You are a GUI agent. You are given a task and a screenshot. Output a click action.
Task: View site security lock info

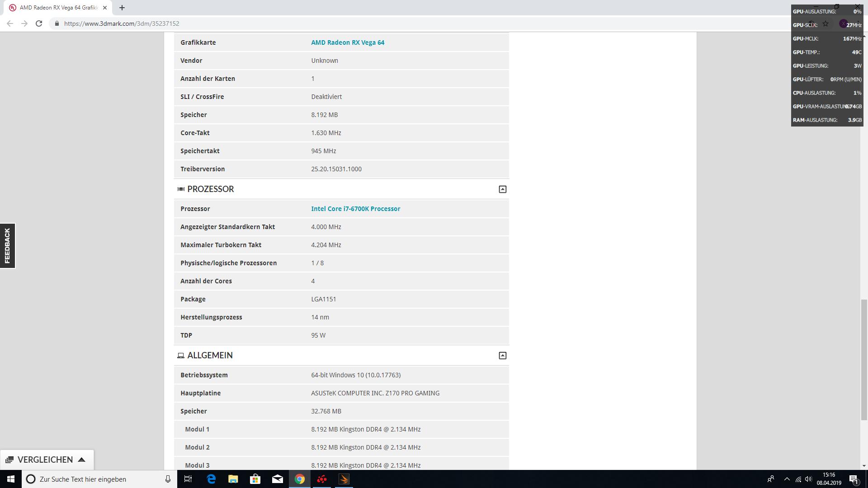(x=57, y=23)
